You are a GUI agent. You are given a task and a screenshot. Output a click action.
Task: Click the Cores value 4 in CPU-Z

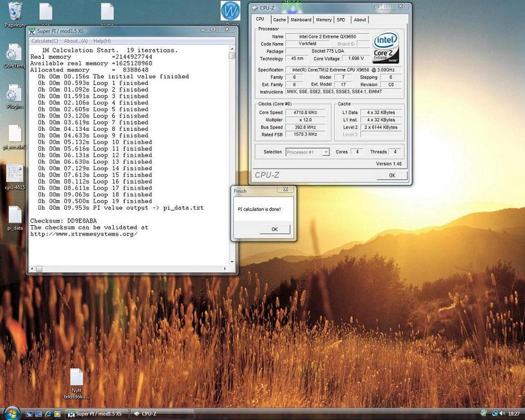[x=357, y=152]
